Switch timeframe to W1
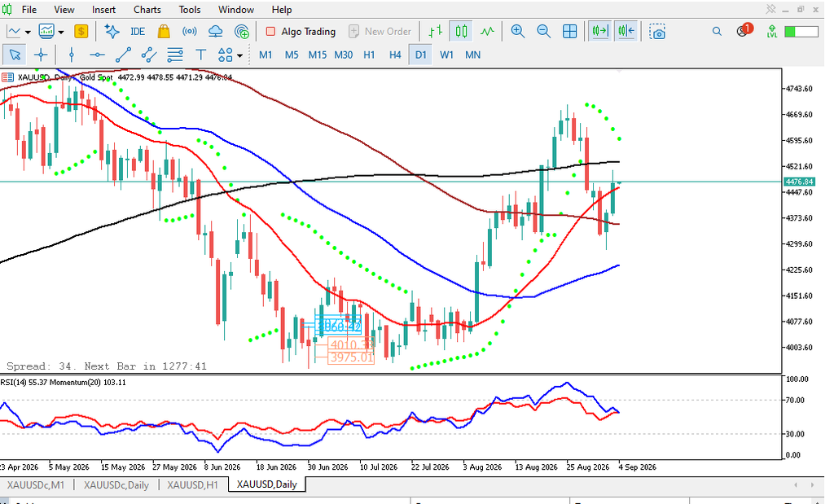This screenshot has height=504, width=834. 447,55
